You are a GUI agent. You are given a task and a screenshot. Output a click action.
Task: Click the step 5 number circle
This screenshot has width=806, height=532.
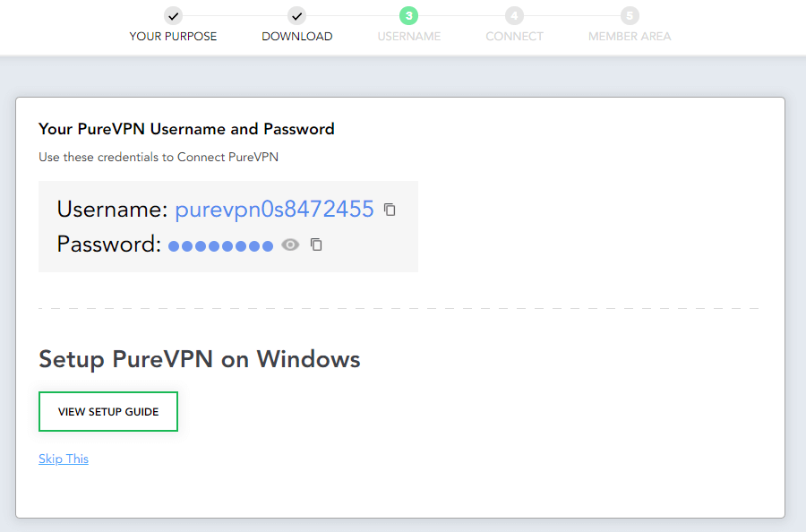[x=630, y=16]
